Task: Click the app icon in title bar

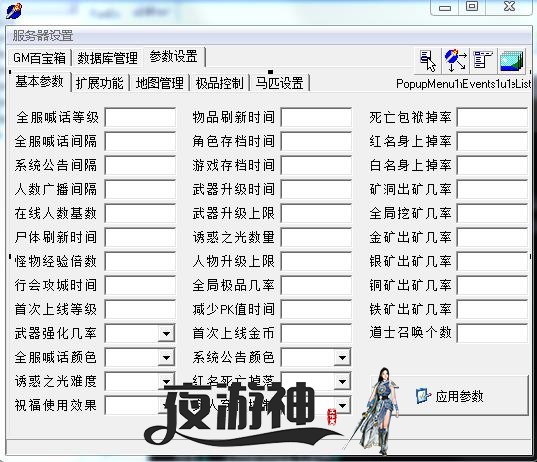Action: [x=14, y=10]
